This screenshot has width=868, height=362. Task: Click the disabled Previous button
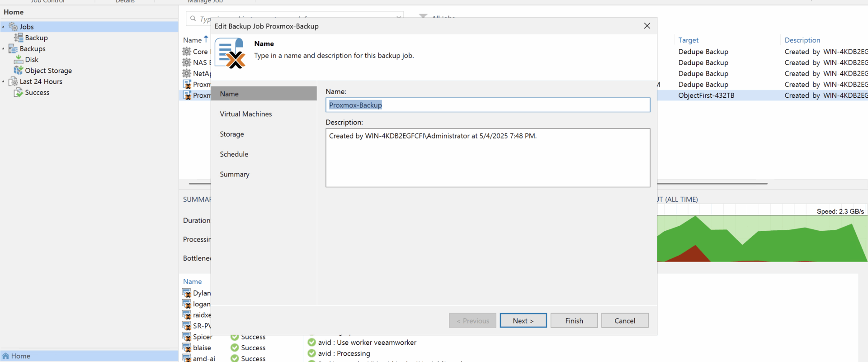[472, 320]
